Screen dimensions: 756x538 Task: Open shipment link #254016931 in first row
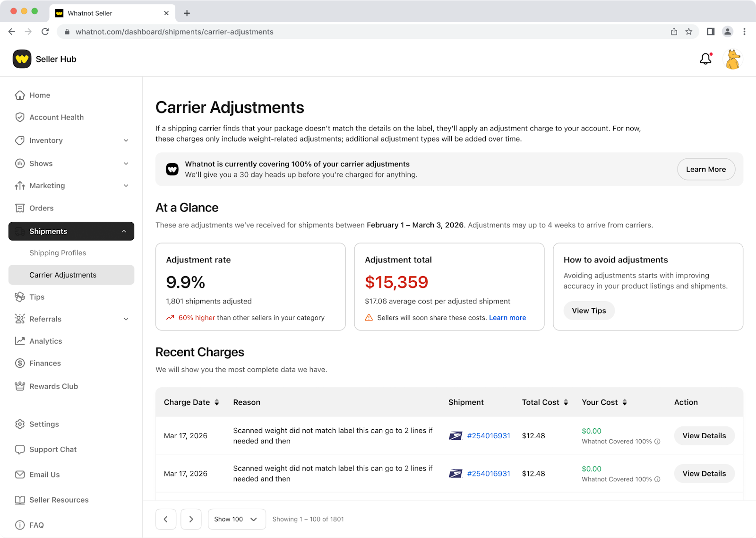pos(488,436)
